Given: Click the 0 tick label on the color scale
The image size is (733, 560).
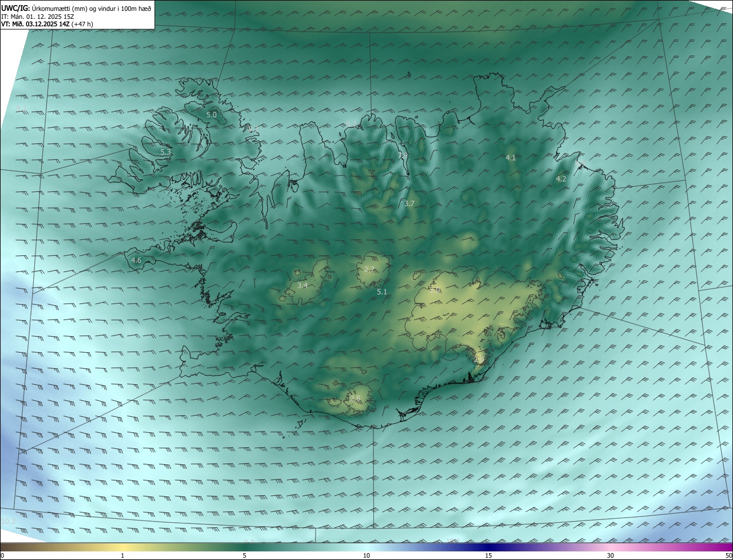Looking at the screenshot, I should (x=2, y=556).
